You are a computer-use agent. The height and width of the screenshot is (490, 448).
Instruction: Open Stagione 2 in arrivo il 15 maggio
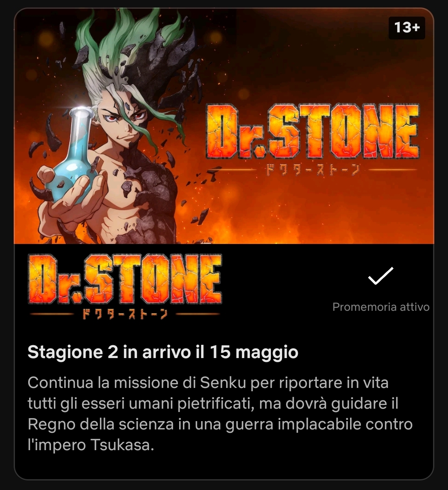163,352
